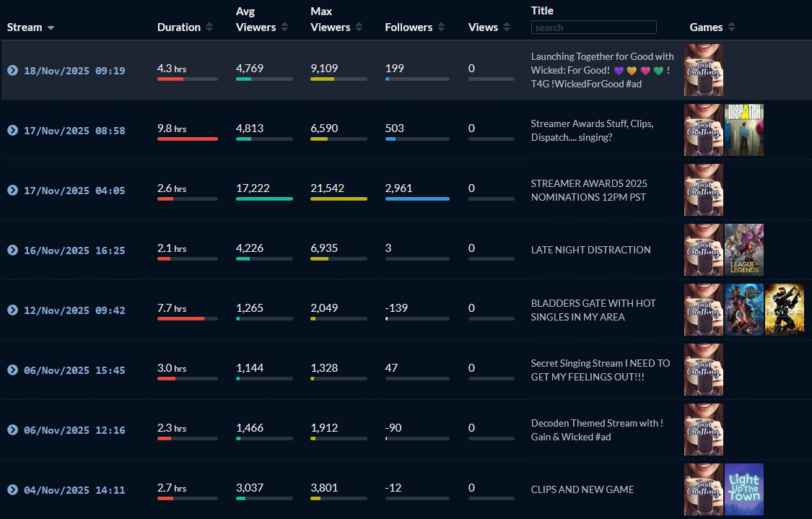This screenshot has height=519, width=812.
Task: Click the Halo game thumbnail
Action: point(784,310)
